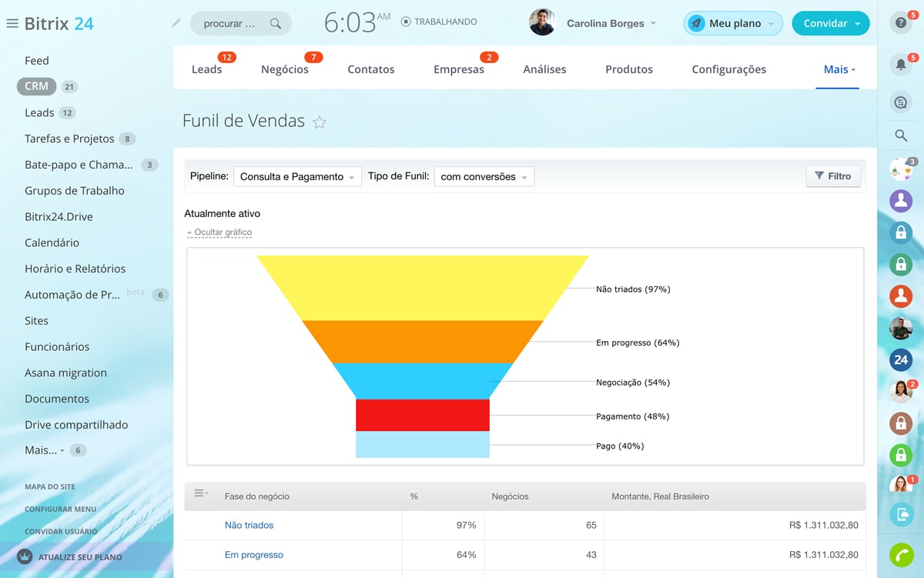Open Tipo de Funil com conversões dropdown

pyautogui.click(x=484, y=176)
